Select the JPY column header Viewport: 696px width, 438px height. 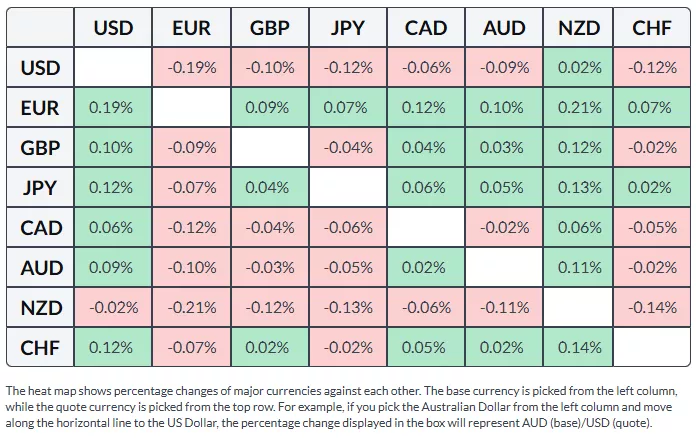click(x=347, y=28)
